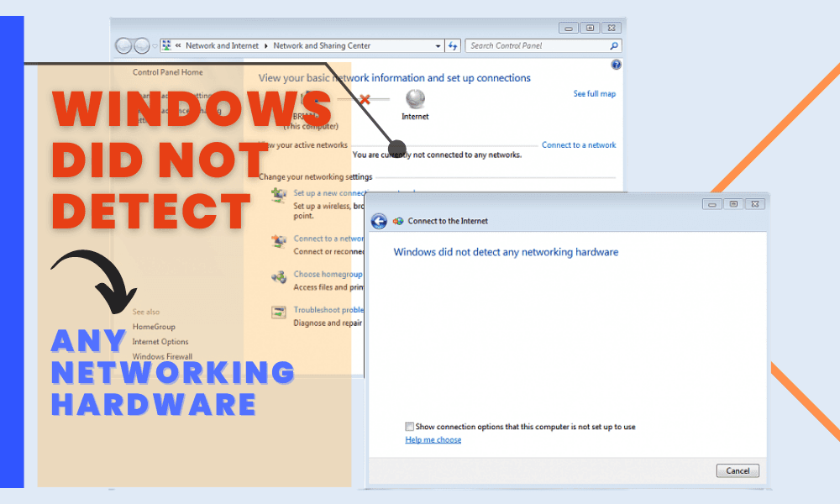The image size is (840, 504).
Task: Close the Network and Sharing Center window
Action: 612,28
